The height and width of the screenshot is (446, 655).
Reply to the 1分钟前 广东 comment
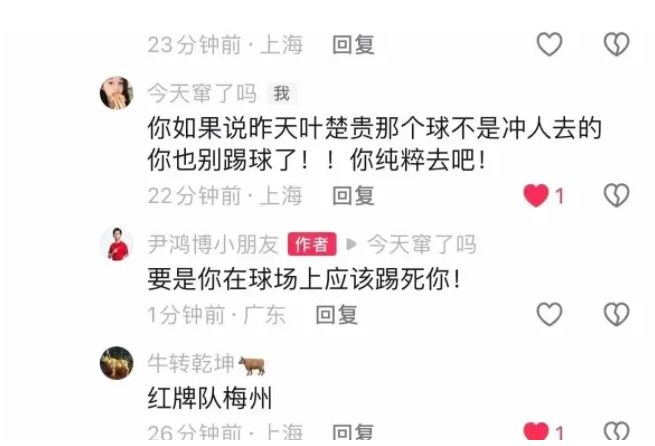[x=336, y=314]
